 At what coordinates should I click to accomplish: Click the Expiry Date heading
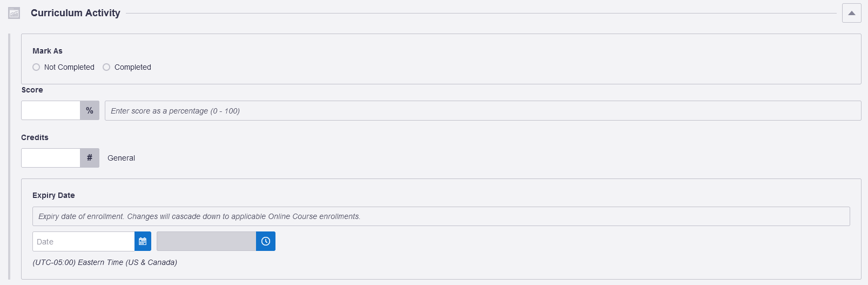53,195
